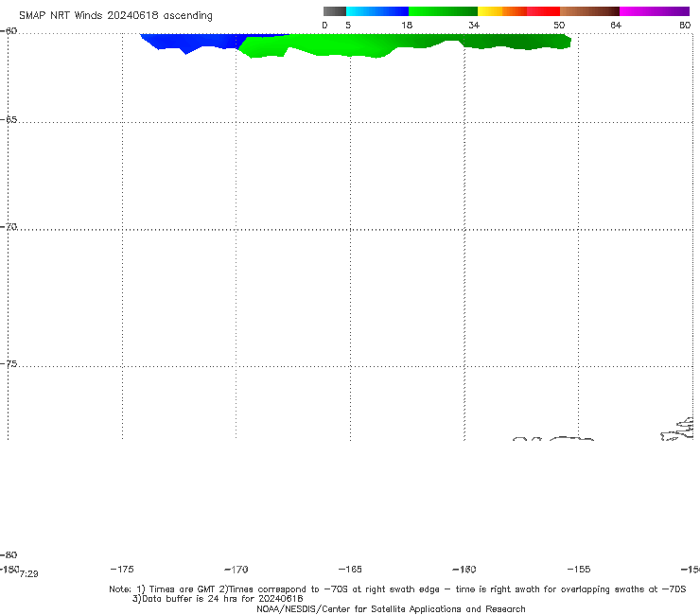Click the latitude label '-65'
Screen dimensions: 700x615
9,120
